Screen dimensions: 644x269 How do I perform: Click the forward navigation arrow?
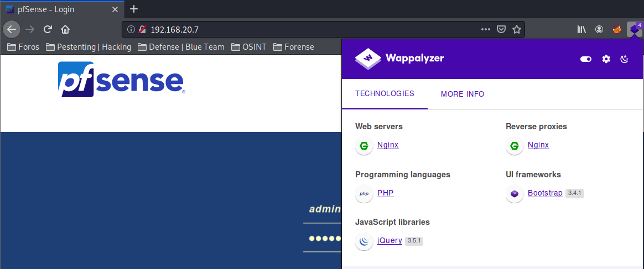(30, 29)
